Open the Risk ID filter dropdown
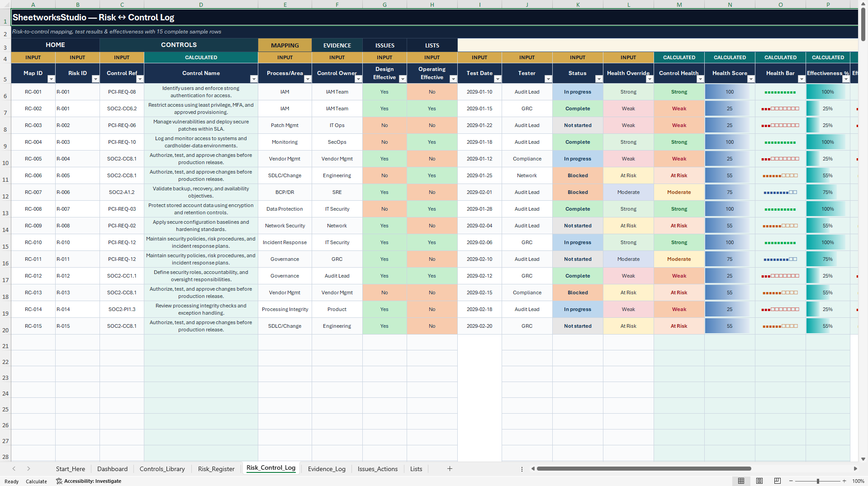 tap(95, 79)
